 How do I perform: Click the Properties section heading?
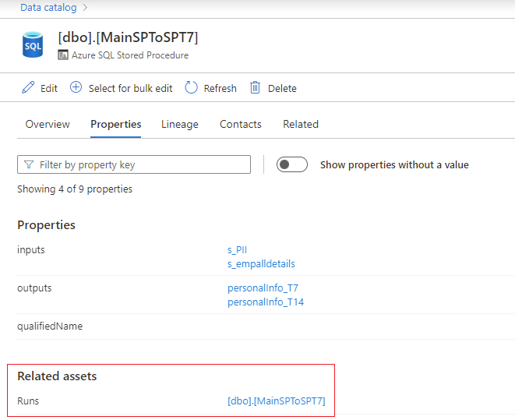pyautogui.click(x=46, y=225)
